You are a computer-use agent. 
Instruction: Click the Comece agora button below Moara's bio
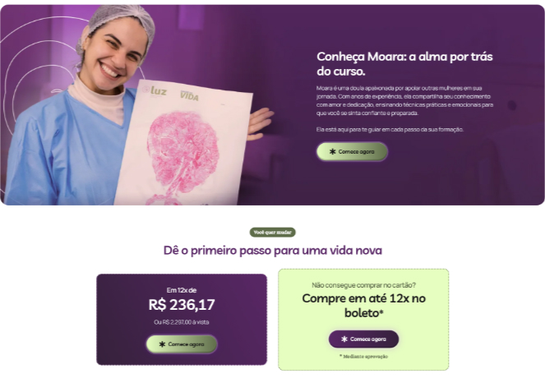(352, 151)
